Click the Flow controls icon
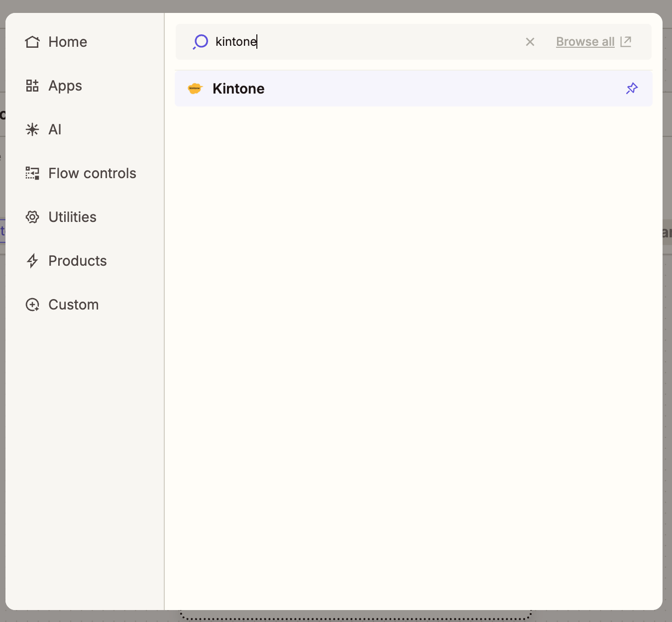The height and width of the screenshot is (622, 672). pyautogui.click(x=32, y=173)
